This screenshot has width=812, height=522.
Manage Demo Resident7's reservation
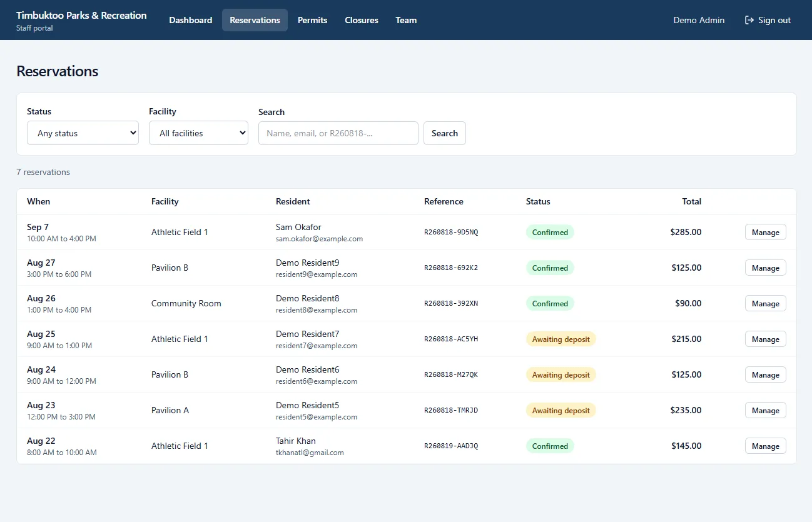tap(765, 339)
